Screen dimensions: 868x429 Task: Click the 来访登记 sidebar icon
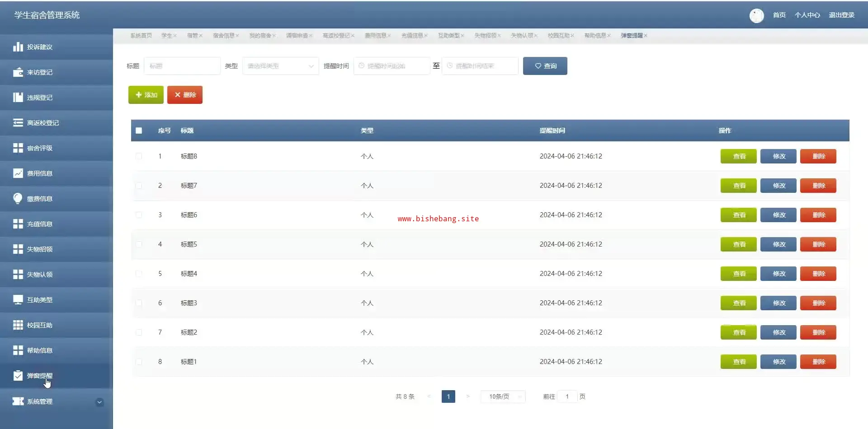(18, 72)
